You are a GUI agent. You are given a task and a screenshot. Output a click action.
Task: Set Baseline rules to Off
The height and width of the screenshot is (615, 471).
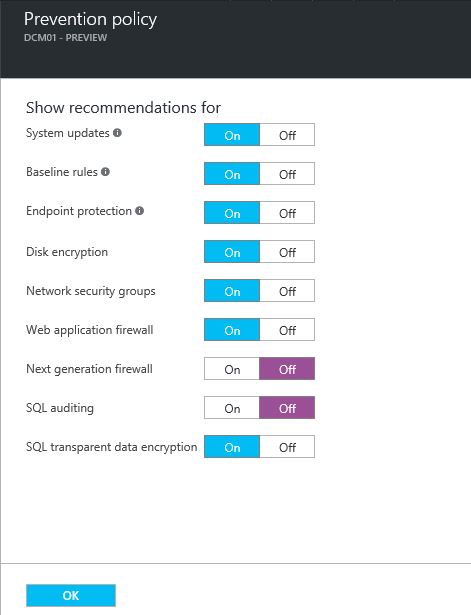(x=287, y=174)
